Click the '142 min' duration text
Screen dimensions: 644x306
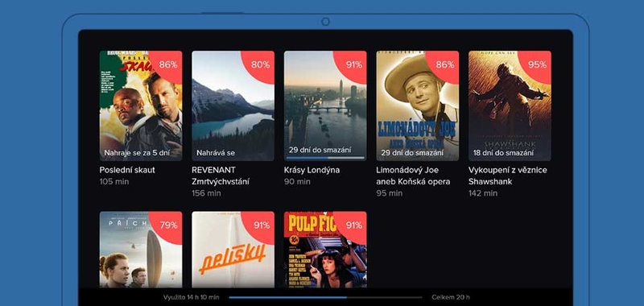coord(483,193)
